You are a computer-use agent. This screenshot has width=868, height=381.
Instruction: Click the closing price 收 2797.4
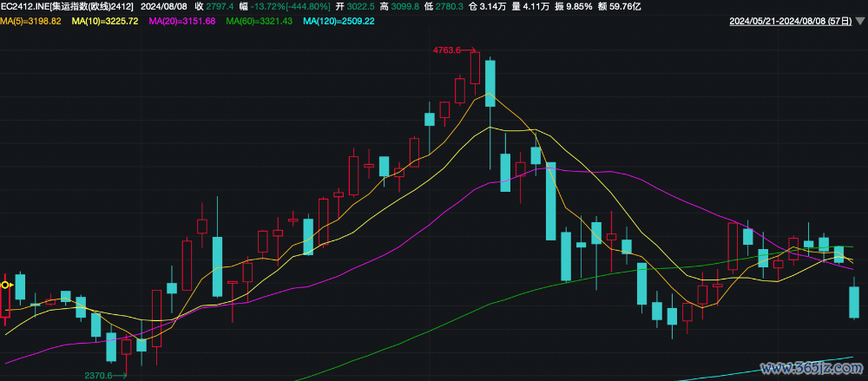coord(214,7)
